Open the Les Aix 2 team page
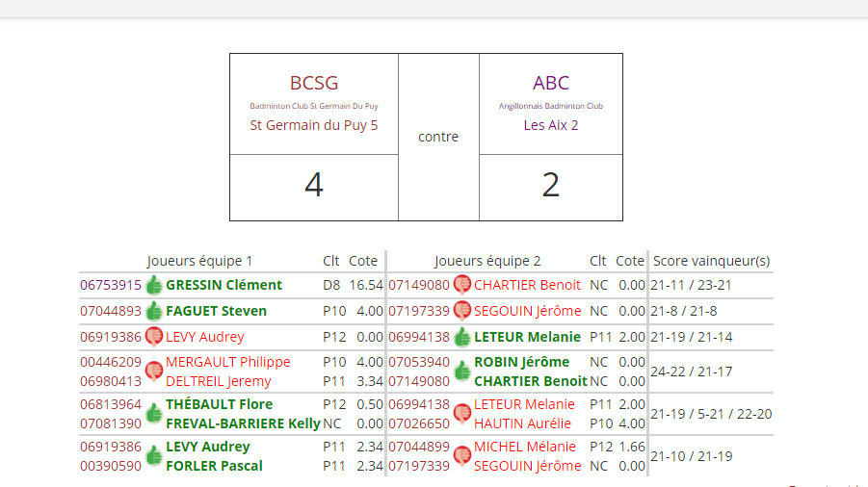 [x=551, y=125]
